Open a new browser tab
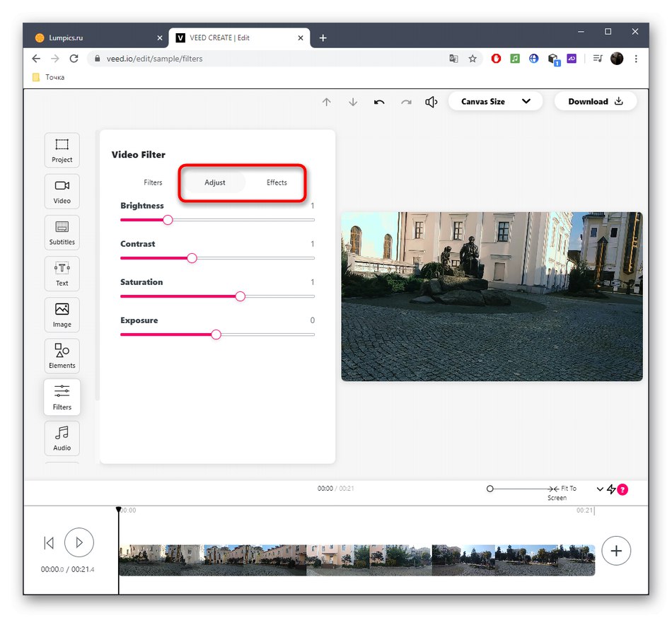This screenshot has width=672, height=618. 323,37
